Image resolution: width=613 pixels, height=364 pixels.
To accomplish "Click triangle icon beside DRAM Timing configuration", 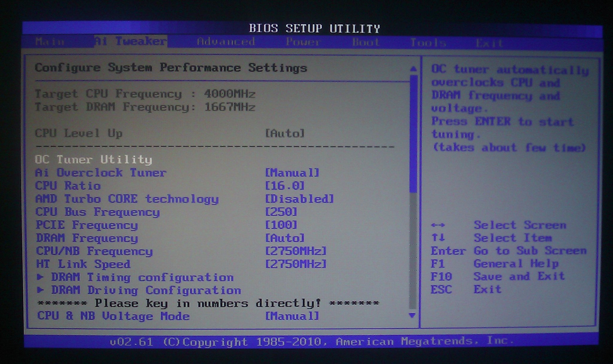I will point(40,277).
